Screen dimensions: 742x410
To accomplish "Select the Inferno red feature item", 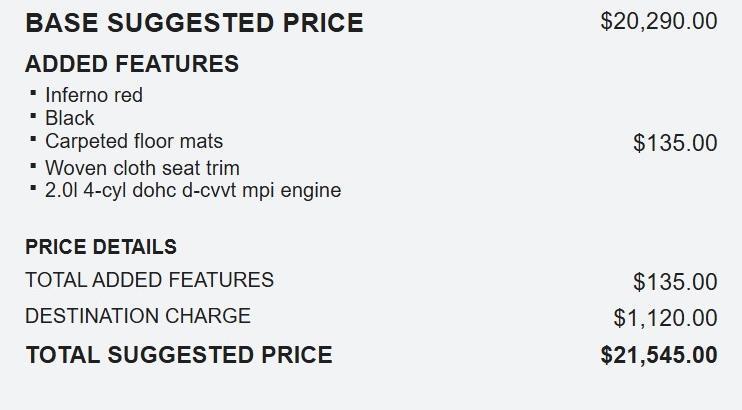I will pos(94,95).
